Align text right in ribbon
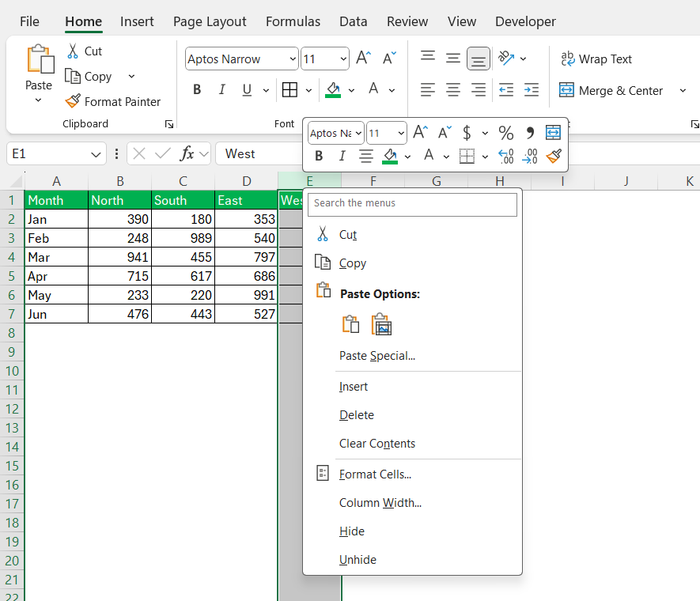Screen dimensions: 700x601 [x=479, y=90]
